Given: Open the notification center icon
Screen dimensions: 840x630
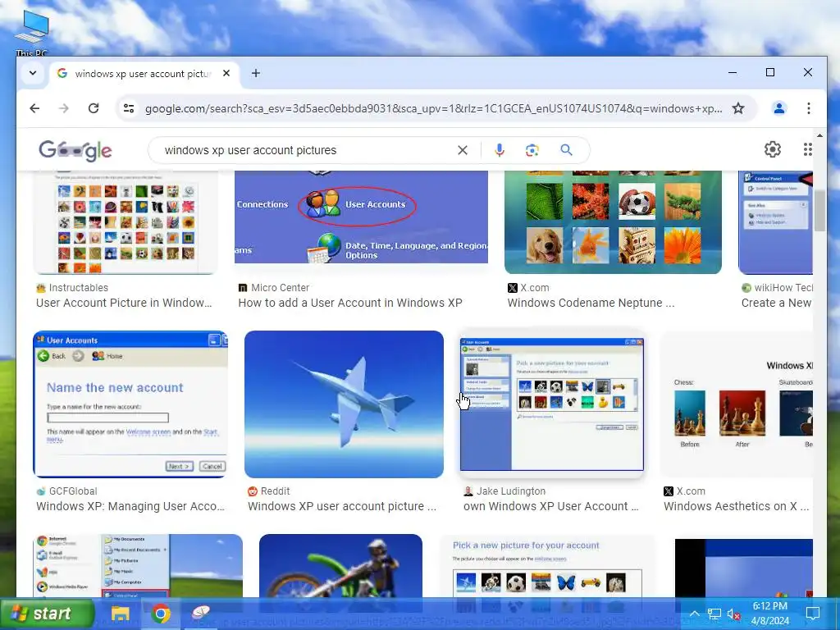Looking at the screenshot, I should pos(813,614).
